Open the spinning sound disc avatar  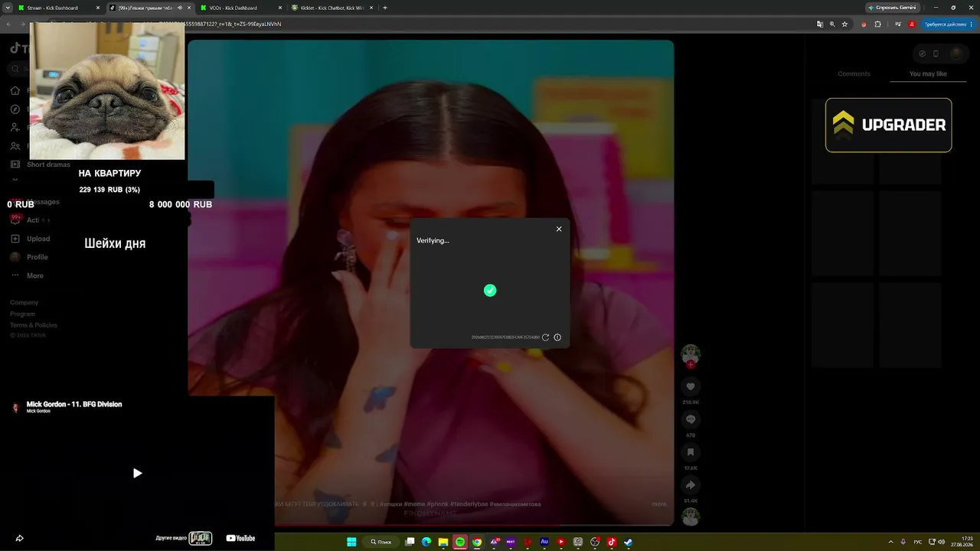coord(691,517)
